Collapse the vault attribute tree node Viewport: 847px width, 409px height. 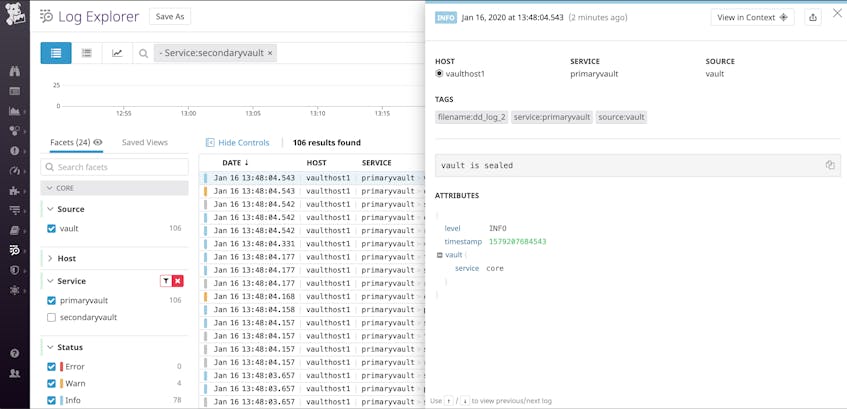pyautogui.click(x=439, y=255)
